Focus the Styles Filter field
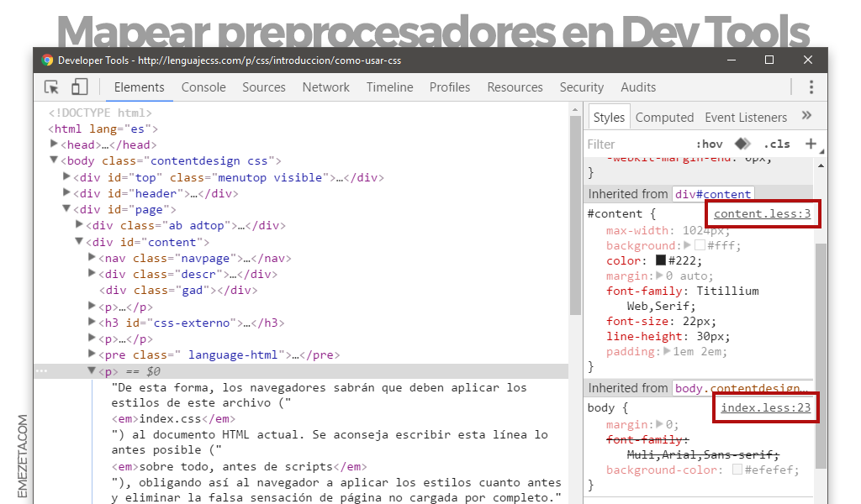861x504 pixels. (x=637, y=144)
